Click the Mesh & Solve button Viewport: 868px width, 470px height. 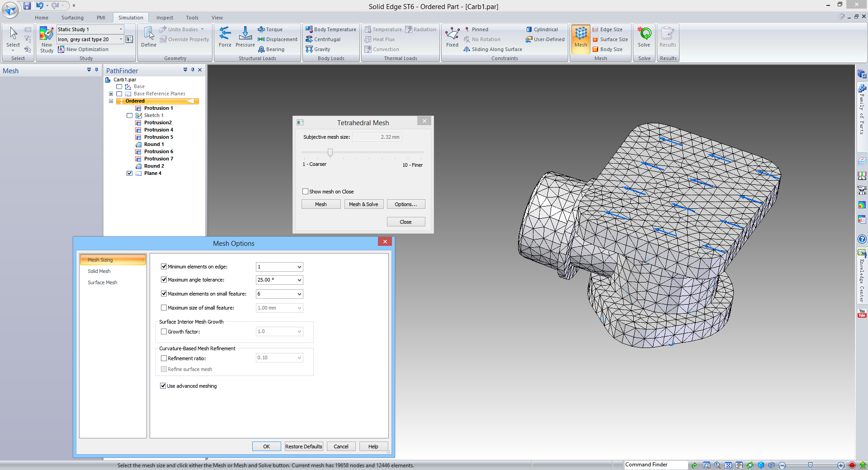click(363, 204)
